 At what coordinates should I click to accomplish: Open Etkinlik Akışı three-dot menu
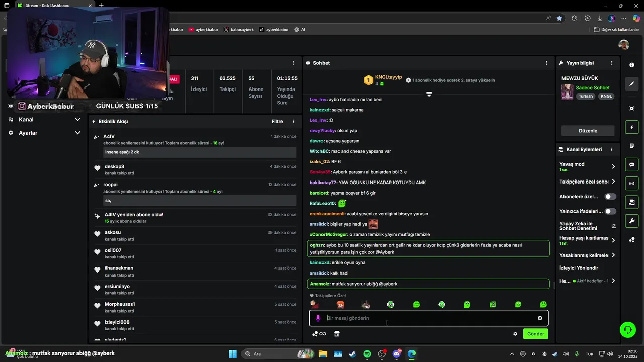294,121
